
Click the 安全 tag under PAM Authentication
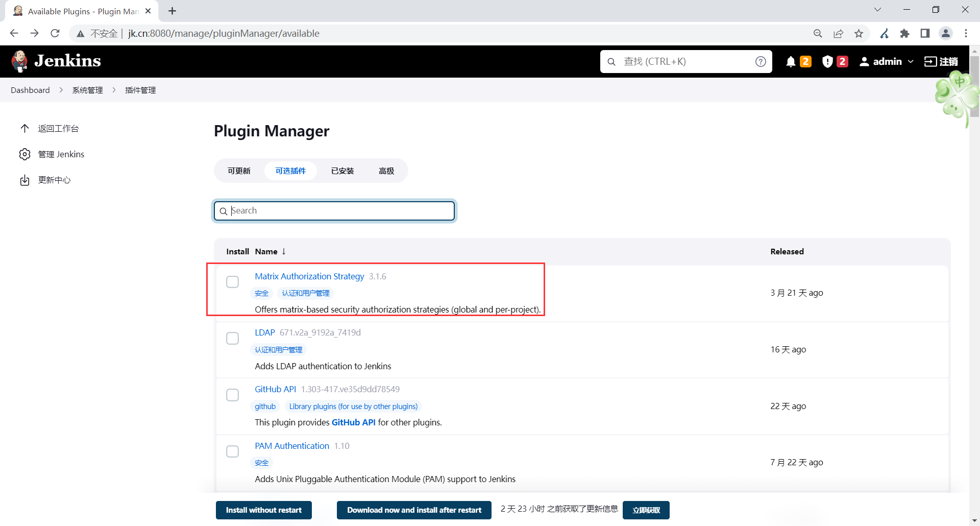[262, 463]
